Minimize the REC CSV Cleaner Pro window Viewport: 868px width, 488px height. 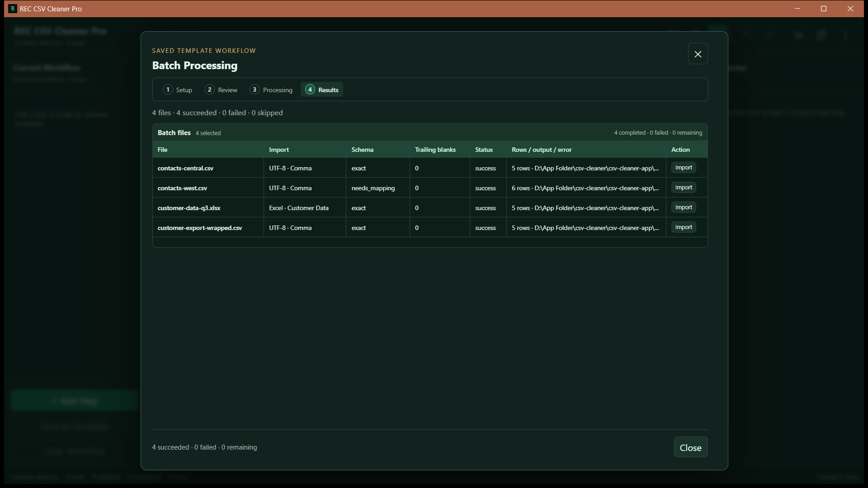(797, 9)
